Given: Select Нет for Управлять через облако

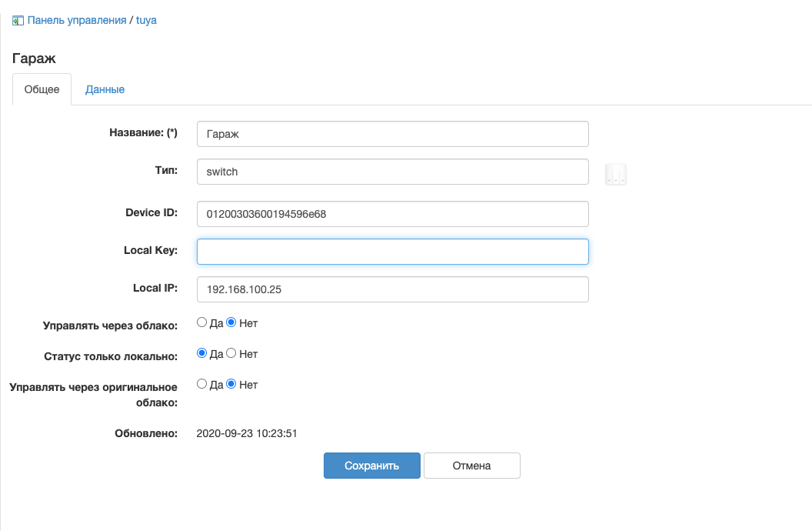Looking at the screenshot, I should click(x=231, y=322).
